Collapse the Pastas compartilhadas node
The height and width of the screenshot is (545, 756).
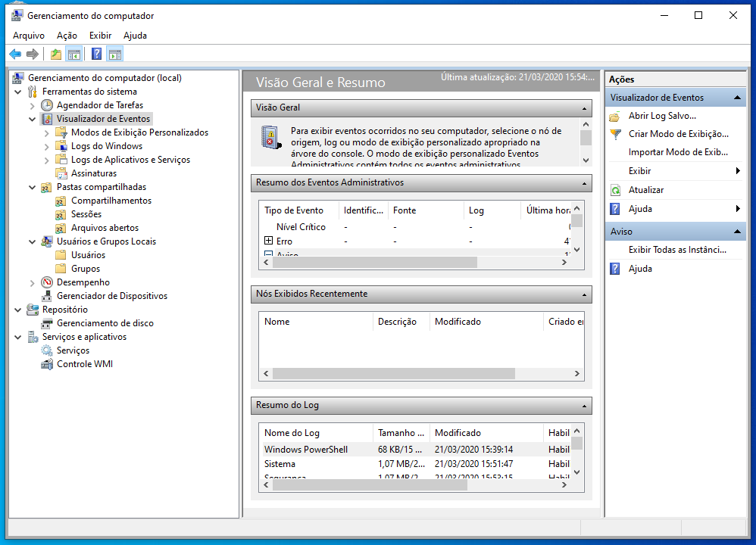pyautogui.click(x=33, y=187)
